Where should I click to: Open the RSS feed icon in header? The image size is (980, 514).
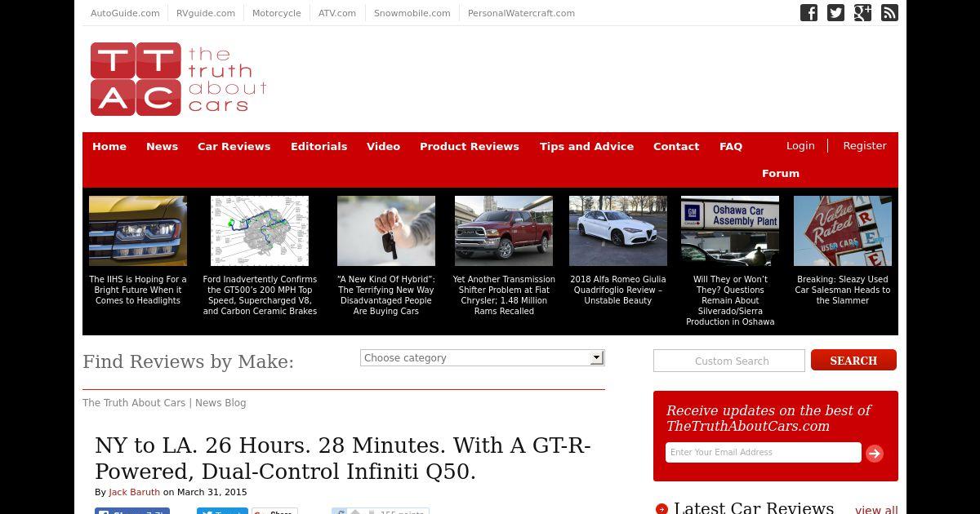tap(889, 12)
